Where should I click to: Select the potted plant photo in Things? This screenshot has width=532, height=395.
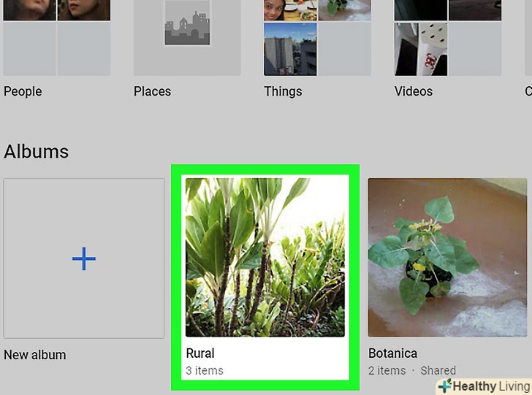344,9
